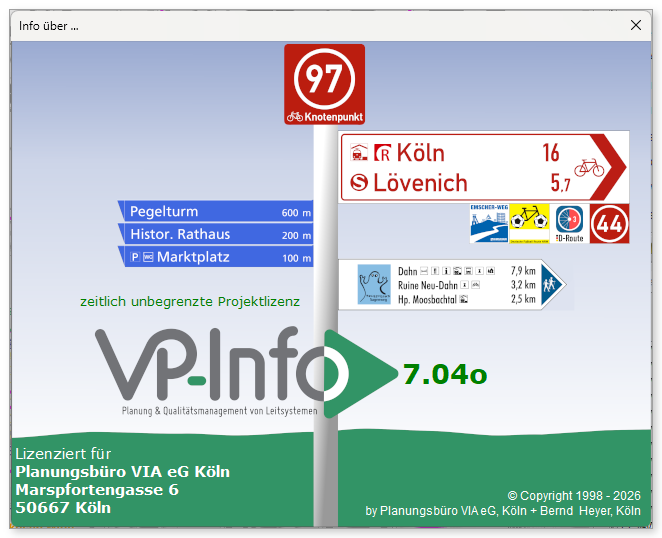Close the Info über dialog
The width and height of the screenshot is (662, 538).
(x=635, y=25)
